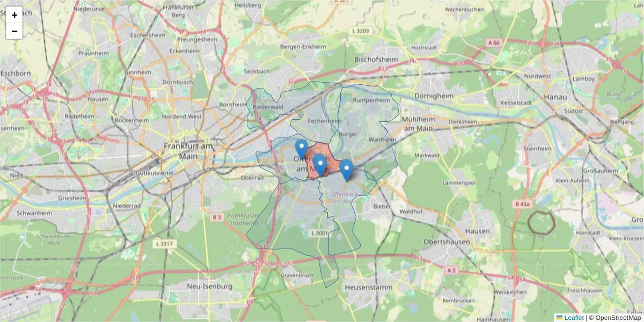Viewport: 644px width, 322px height.
Task: Click the A 3 motorway shield
Action: pyautogui.click(x=451, y=270)
